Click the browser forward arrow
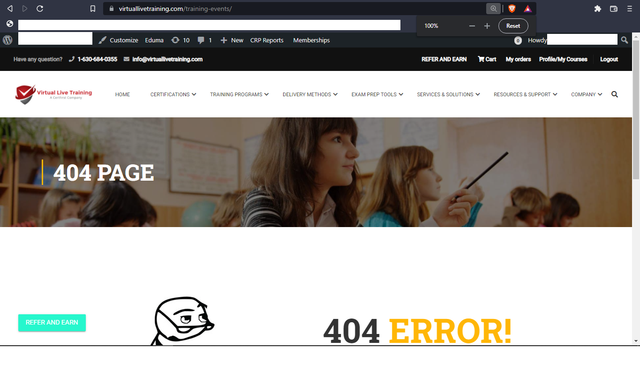 click(24, 9)
